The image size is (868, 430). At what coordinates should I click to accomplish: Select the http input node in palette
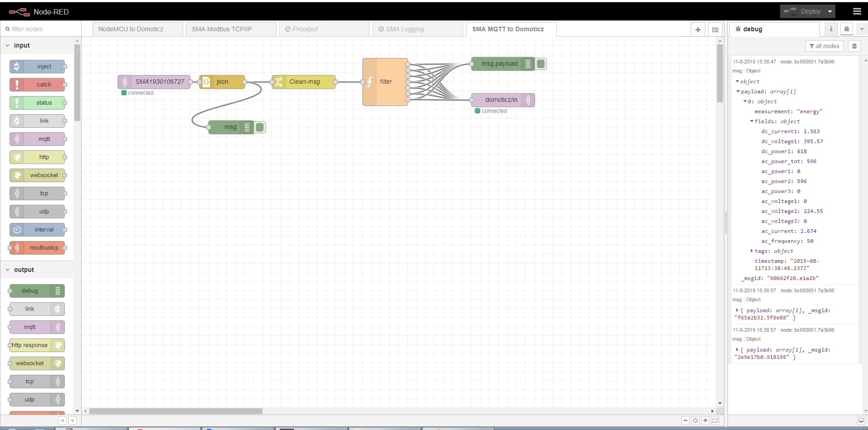tap(37, 157)
